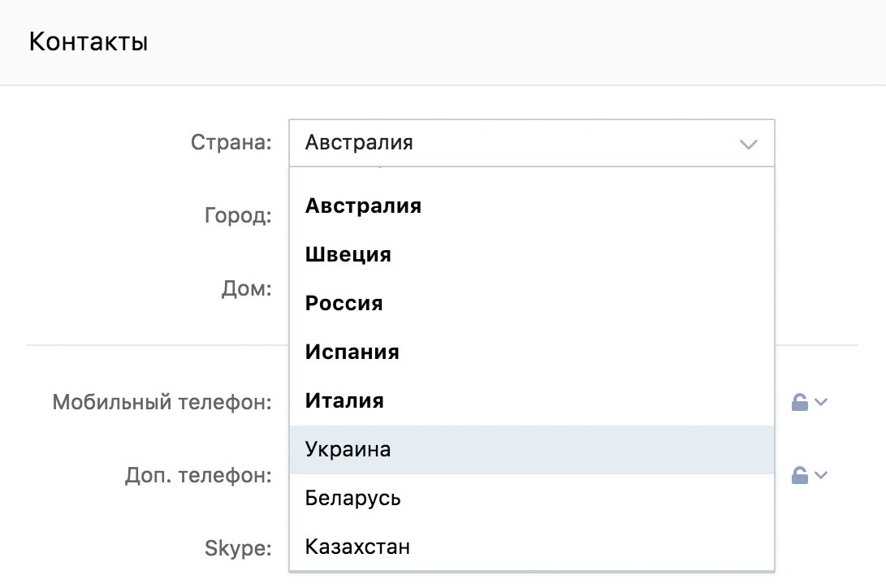
Task: Expand privacy chevron next to Доп. телефон lock
Action: (820, 475)
